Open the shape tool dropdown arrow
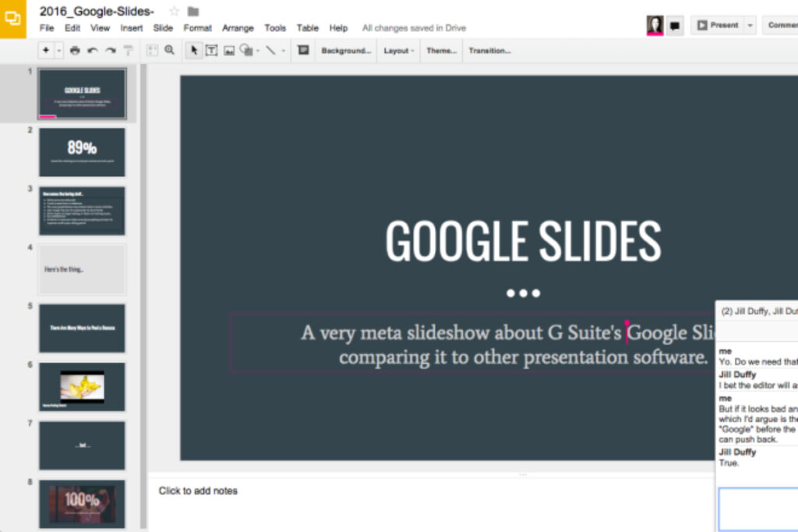 [256, 50]
